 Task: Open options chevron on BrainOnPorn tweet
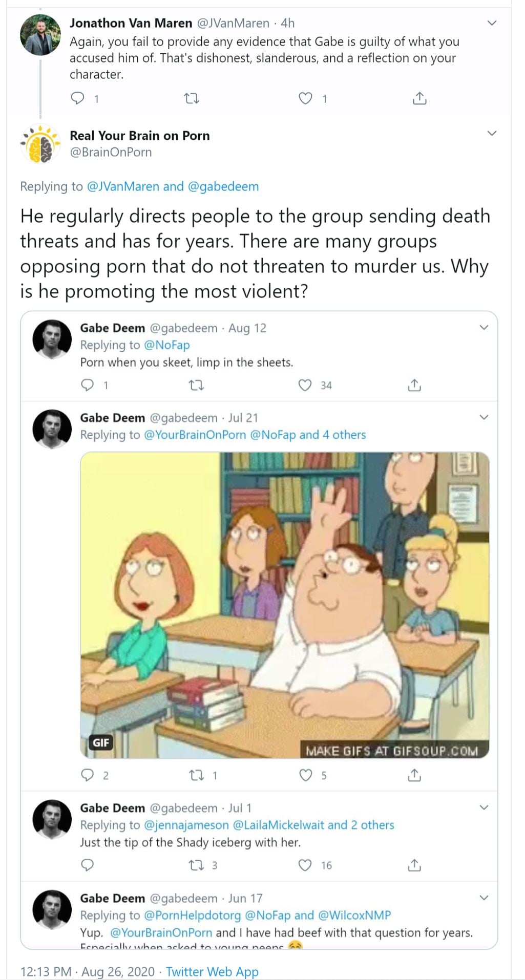point(492,134)
